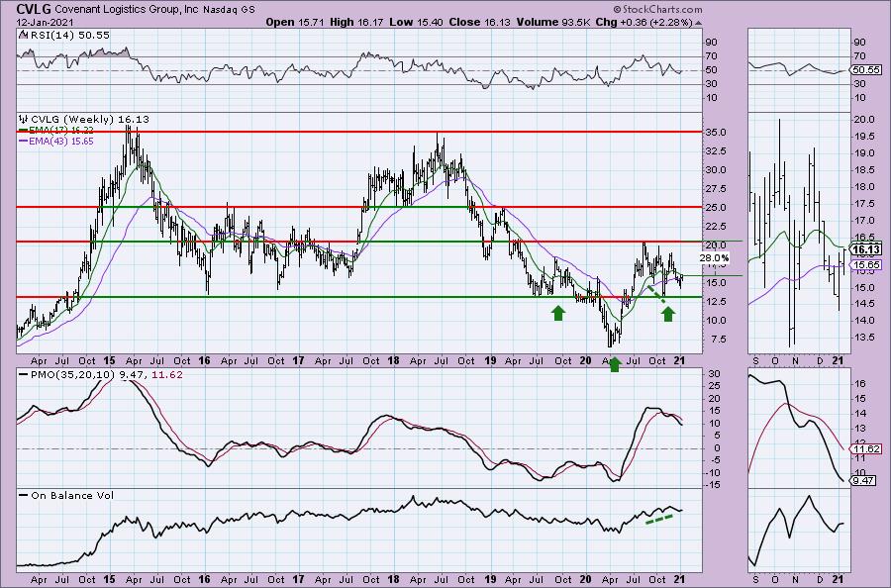Click the green EMA(17) legend entry

(56, 130)
